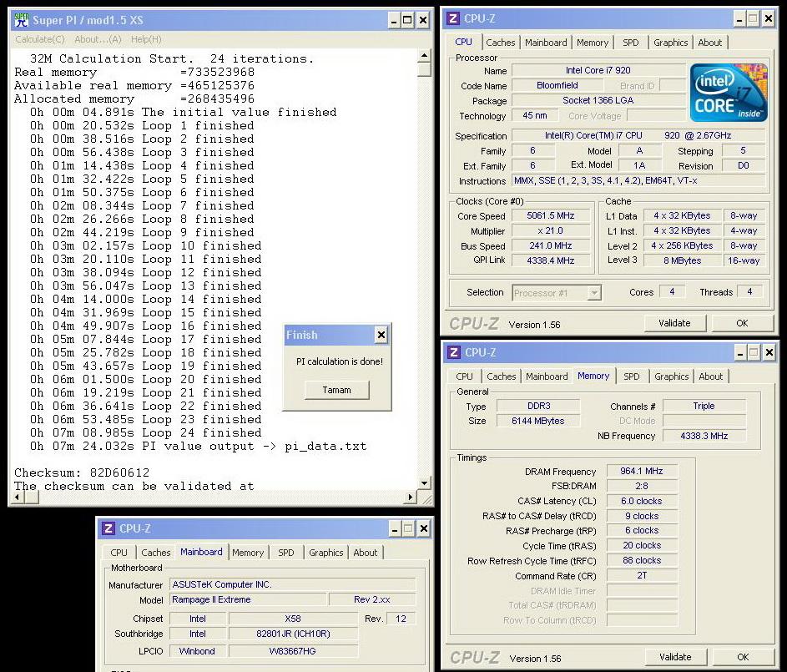The width and height of the screenshot is (787, 672).
Task: Click CPU-Z logo icon in top-right window title
Action: [453, 18]
